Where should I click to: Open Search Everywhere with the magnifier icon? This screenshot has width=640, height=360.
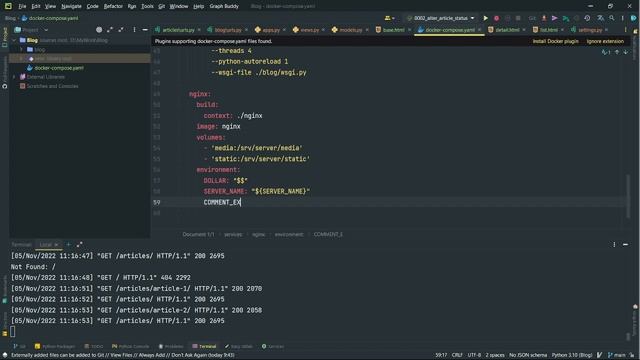coord(612,18)
